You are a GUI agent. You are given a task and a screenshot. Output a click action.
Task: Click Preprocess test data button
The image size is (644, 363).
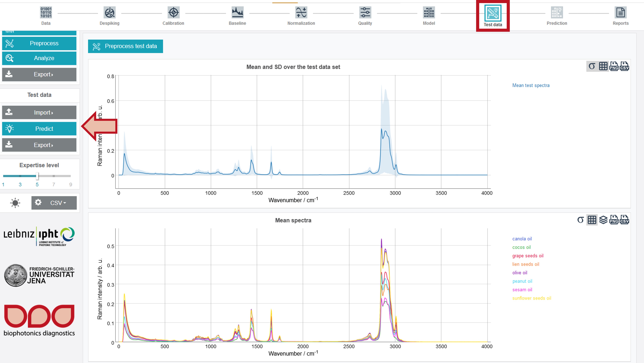(x=125, y=46)
